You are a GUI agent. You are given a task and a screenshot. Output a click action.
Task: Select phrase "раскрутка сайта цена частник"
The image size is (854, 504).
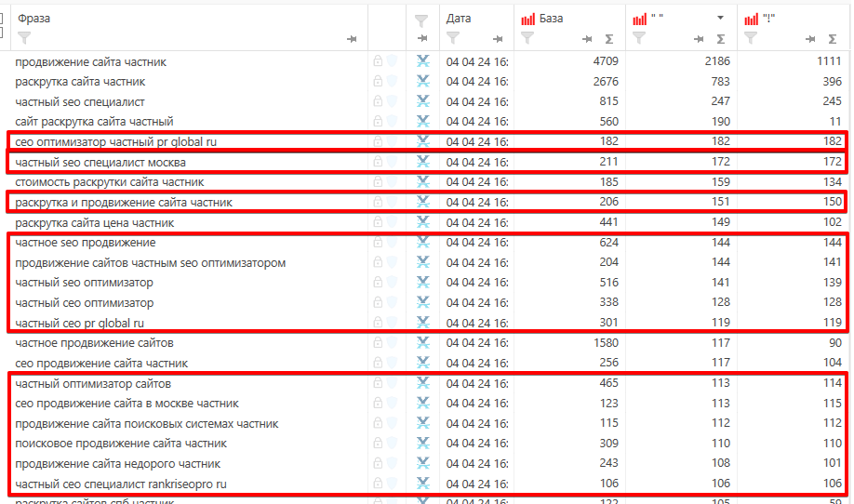(x=95, y=222)
